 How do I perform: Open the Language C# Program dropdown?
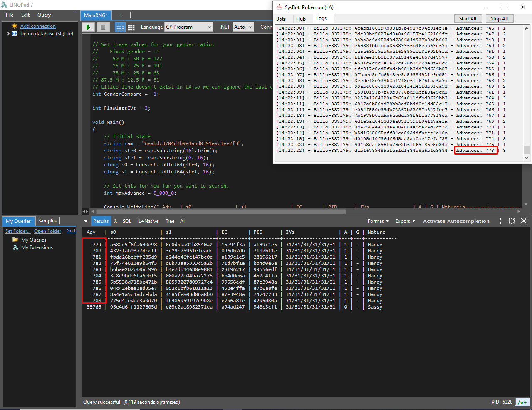tap(189, 27)
